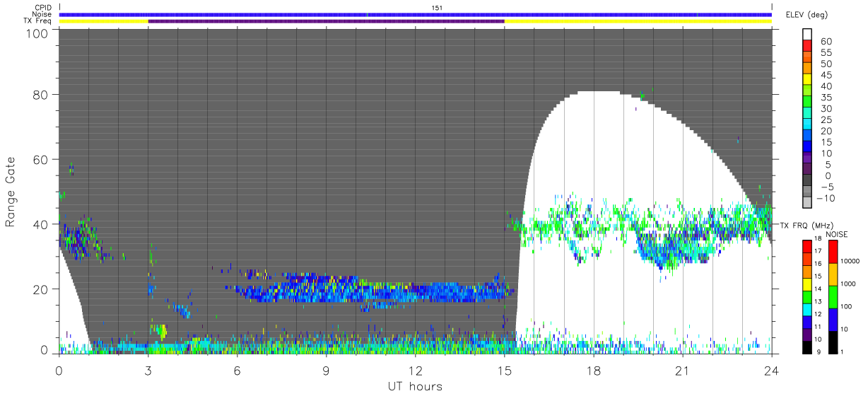Click the CPID value 151
This screenshot has width=868, height=401.
point(437,8)
